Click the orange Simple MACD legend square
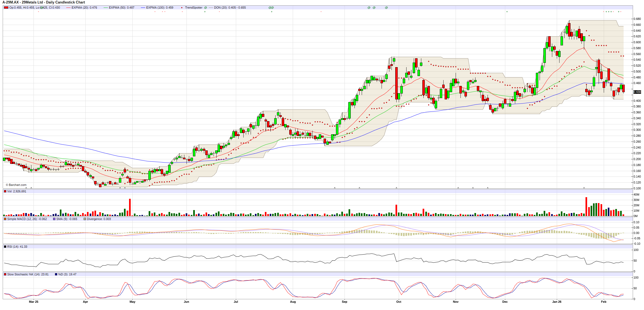Viewport: 644px width, 310px height. (5, 219)
